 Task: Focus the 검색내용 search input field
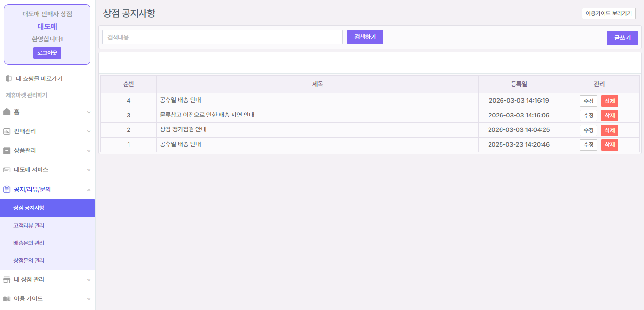(222, 37)
